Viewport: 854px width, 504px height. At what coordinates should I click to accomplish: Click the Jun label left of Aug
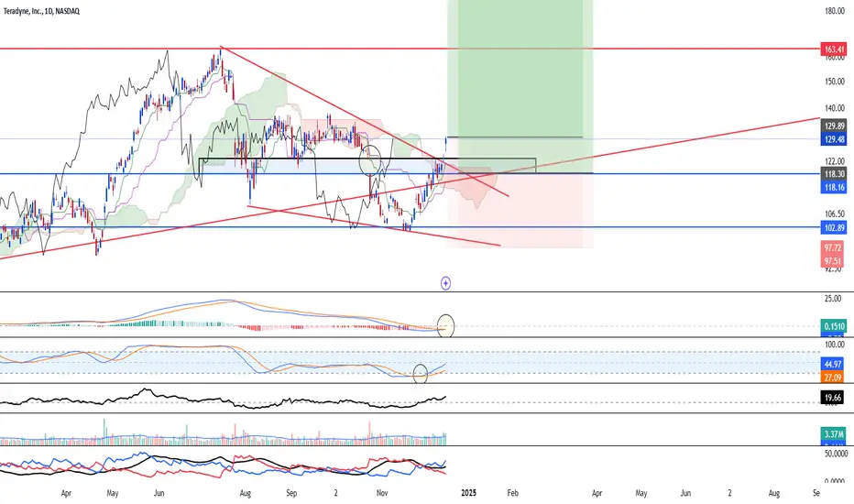159,493
